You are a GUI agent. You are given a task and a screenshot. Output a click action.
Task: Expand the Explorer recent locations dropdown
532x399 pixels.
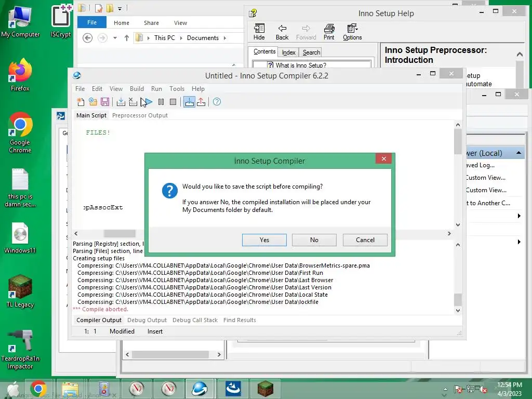point(115,38)
